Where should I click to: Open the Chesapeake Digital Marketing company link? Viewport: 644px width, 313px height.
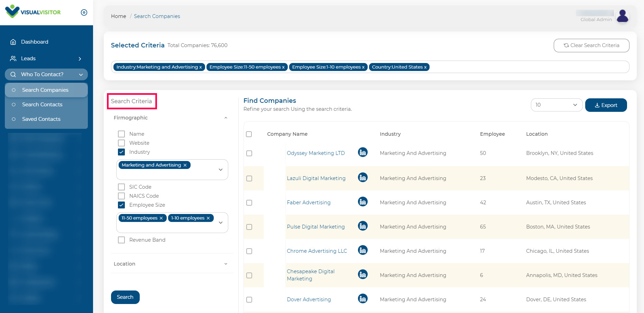(311, 275)
